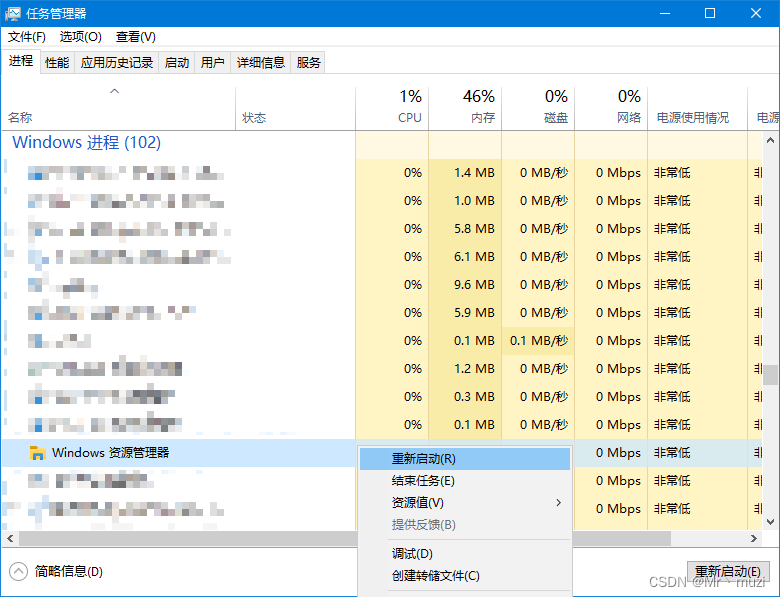
Task: Sort by the 磁盘 column header
Action: pyautogui.click(x=538, y=108)
